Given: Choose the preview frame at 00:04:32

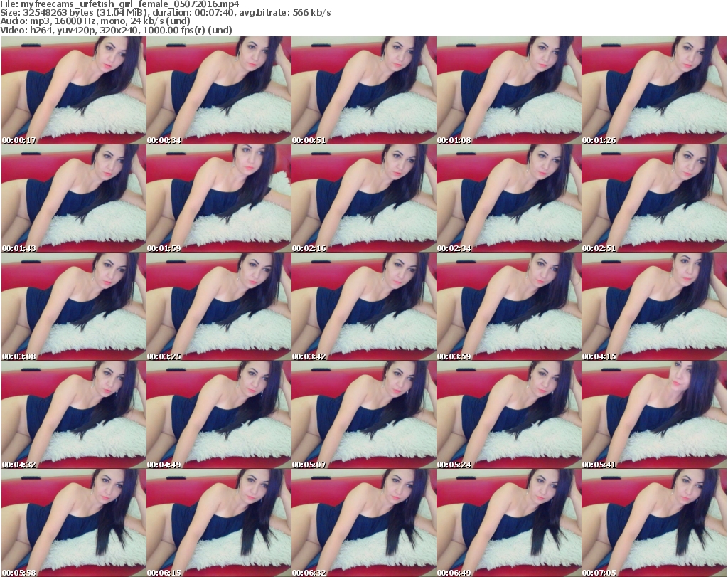Looking at the screenshot, I should (x=74, y=415).
